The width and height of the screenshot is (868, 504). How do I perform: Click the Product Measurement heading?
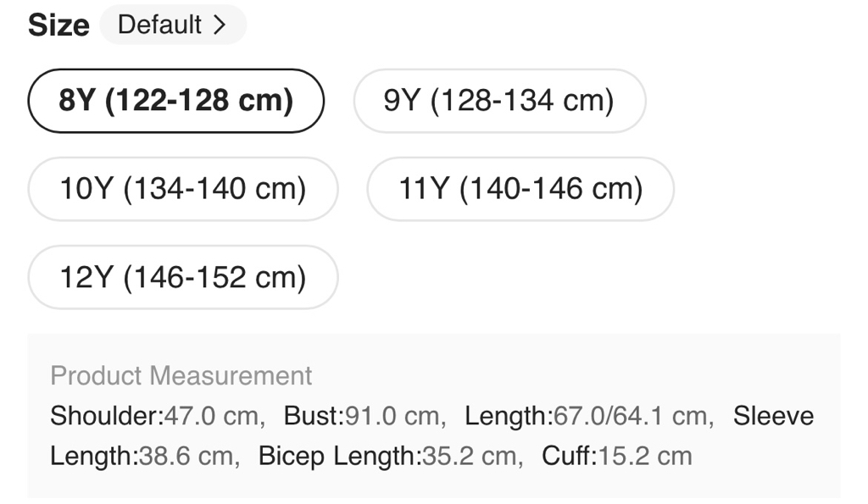[x=181, y=375]
